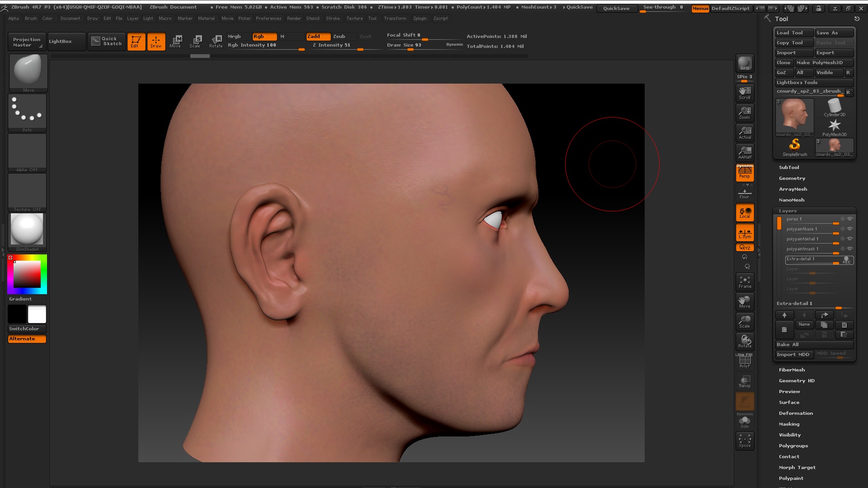The image size is (868, 488).
Task: Render with BPR button
Action: coord(745,63)
